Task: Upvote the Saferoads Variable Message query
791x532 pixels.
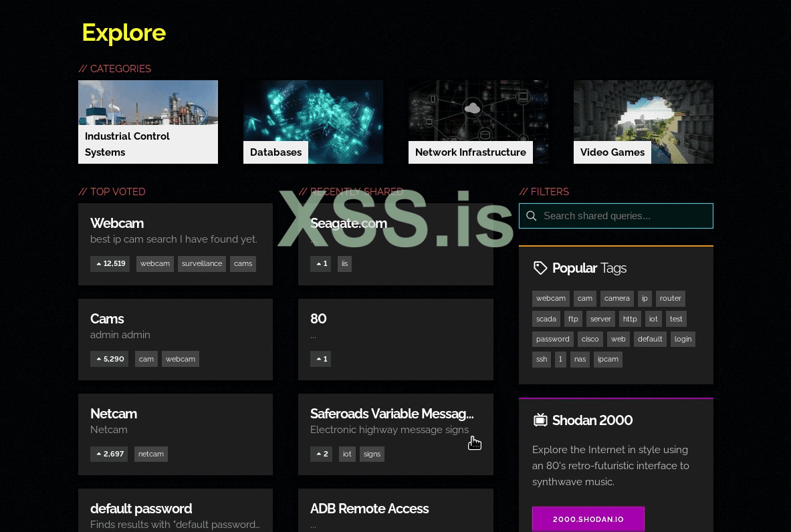Action: pos(321,454)
